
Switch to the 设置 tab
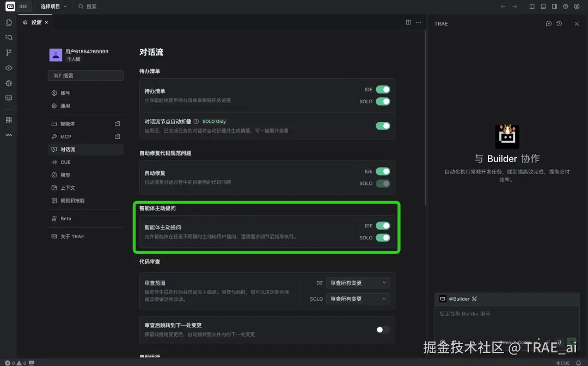tap(36, 22)
